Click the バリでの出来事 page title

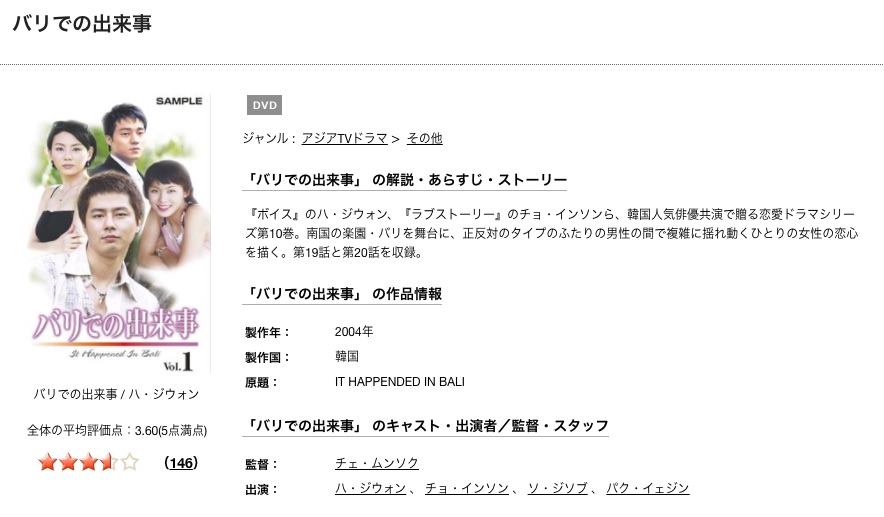(x=82, y=24)
